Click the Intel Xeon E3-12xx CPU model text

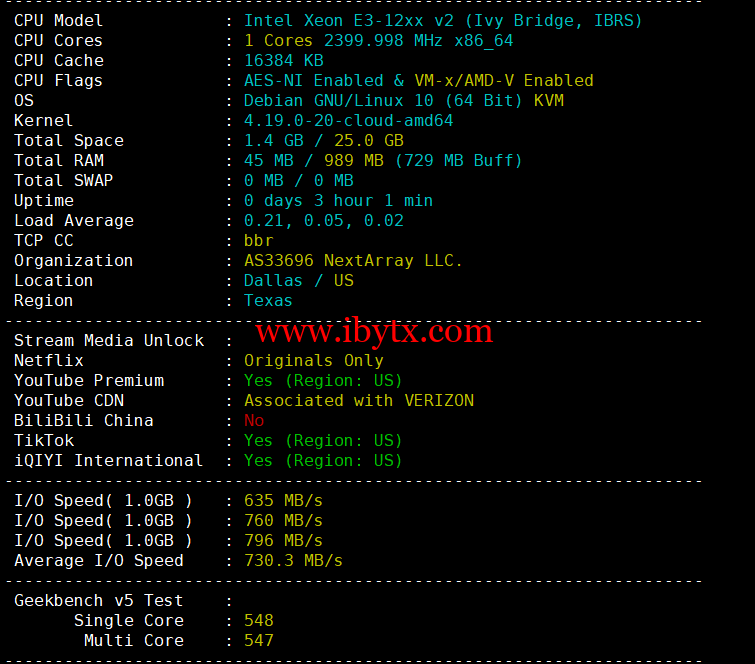pyautogui.click(x=443, y=21)
